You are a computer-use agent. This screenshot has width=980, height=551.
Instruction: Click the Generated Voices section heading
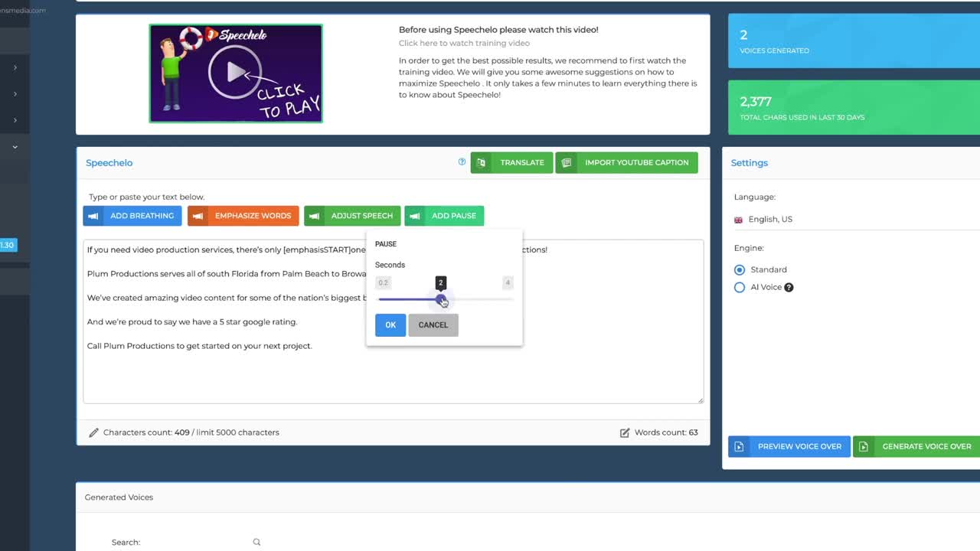[x=119, y=497]
